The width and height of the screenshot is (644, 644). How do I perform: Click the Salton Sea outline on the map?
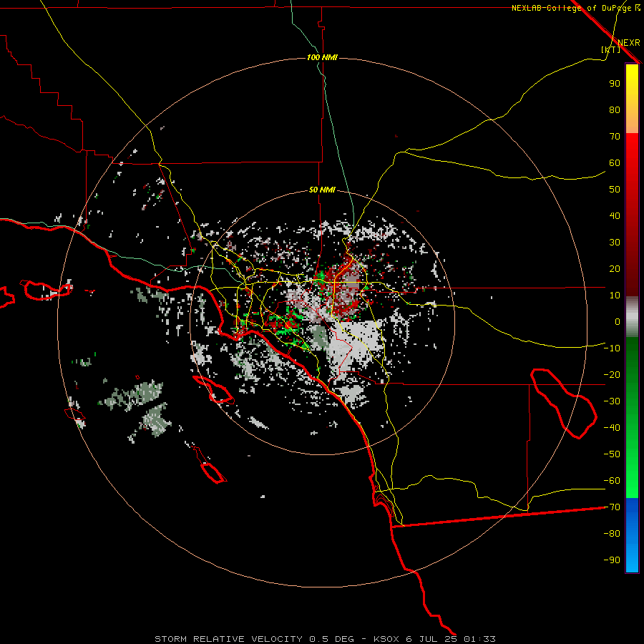click(564, 404)
